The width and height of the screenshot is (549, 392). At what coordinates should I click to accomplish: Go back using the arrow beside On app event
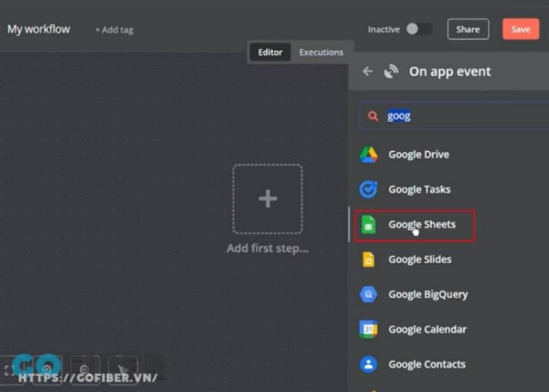[368, 71]
